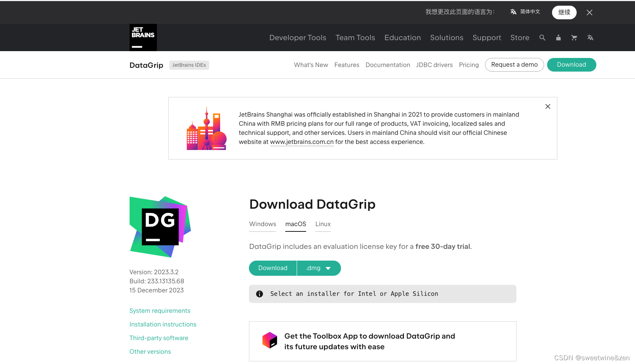Click the green Download button in header

click(x=572, y=65)
